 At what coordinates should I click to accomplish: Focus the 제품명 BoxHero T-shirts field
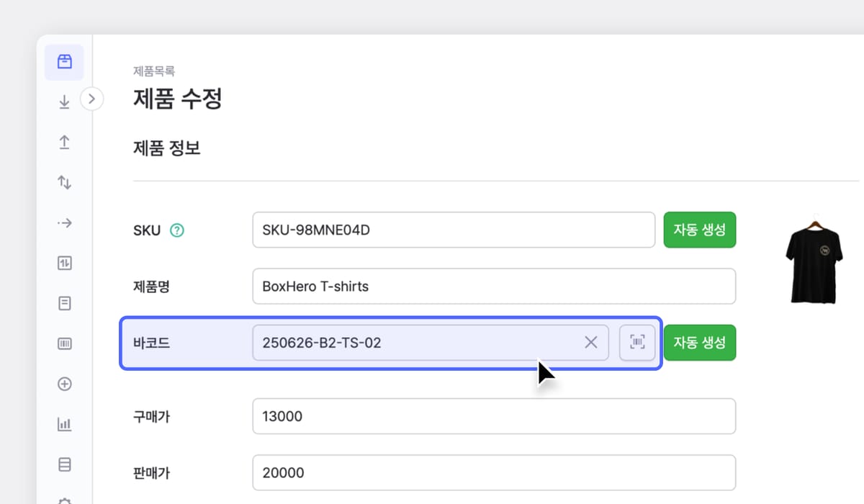click(x=494, y=287)
